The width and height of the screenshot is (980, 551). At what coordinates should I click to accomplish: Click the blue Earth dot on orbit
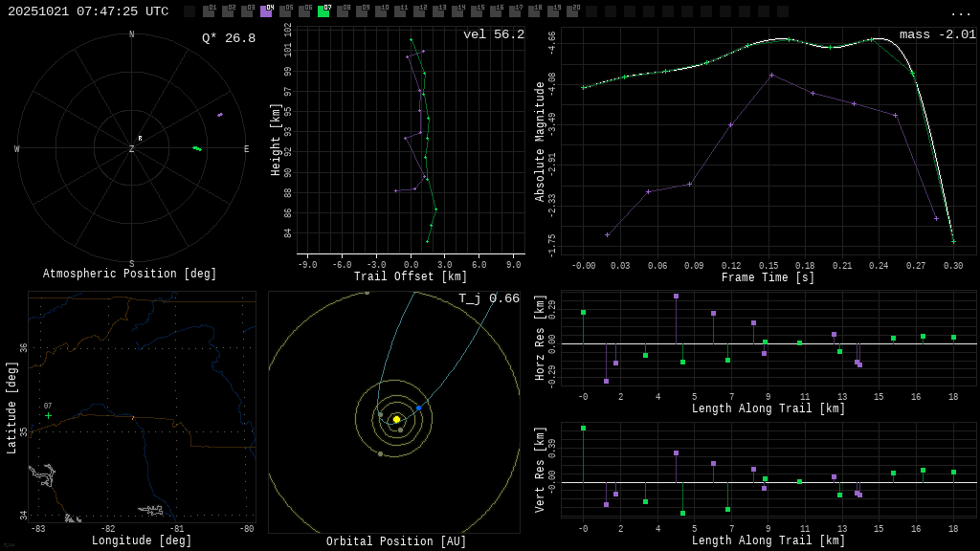[418, 408]
